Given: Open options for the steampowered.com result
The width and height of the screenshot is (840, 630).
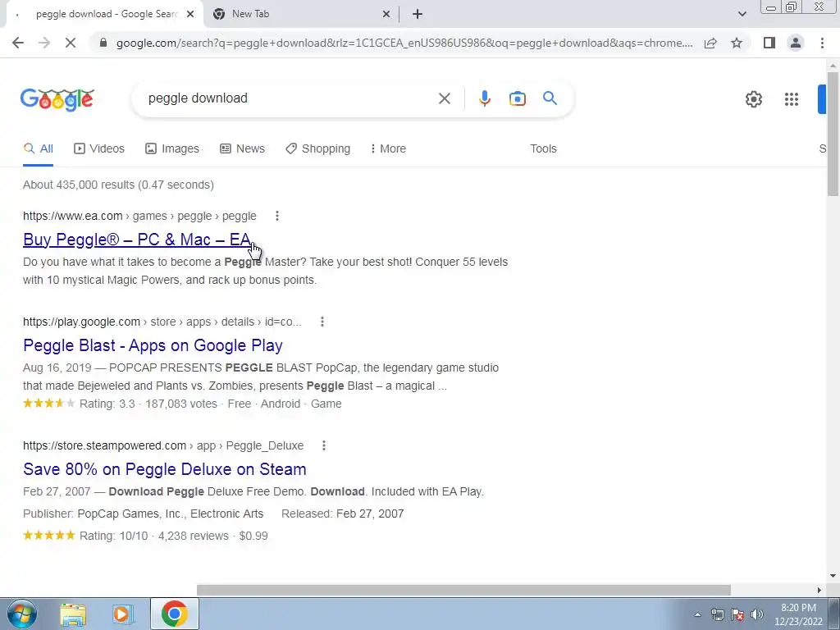Looking at the screenshot, I should (x=323, y=445).
